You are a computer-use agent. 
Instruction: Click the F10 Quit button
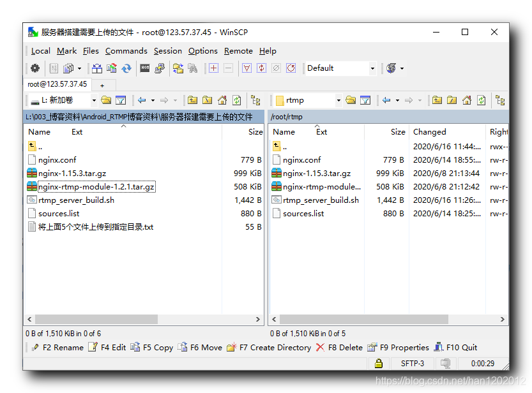(455, 348)
